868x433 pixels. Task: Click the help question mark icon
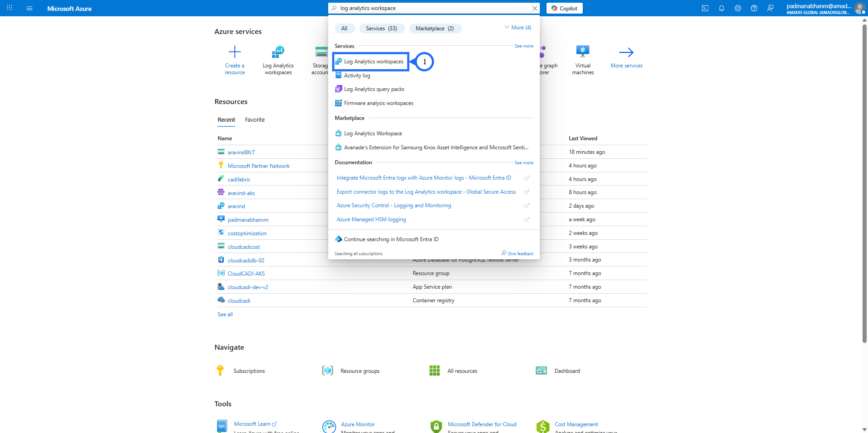click(754, 8)
